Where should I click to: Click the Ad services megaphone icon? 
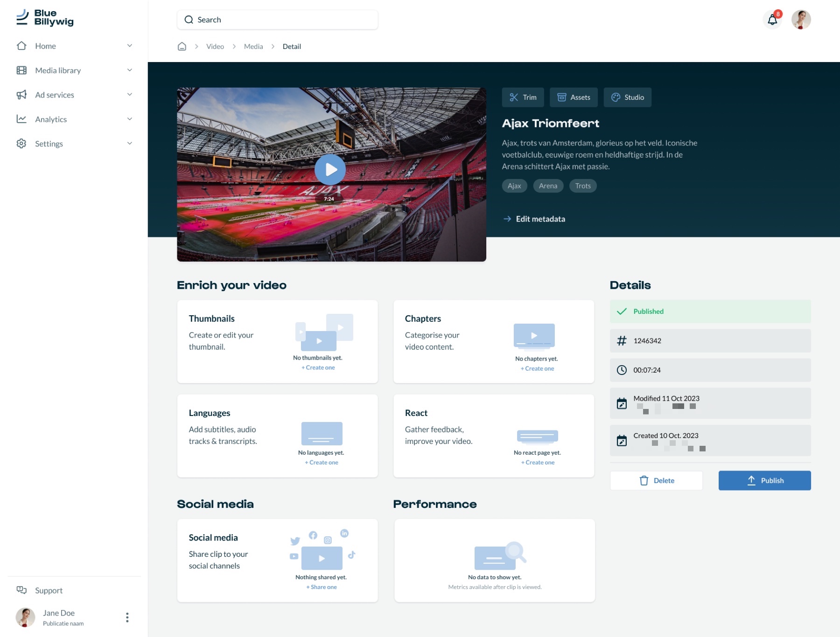click(21, 95)
